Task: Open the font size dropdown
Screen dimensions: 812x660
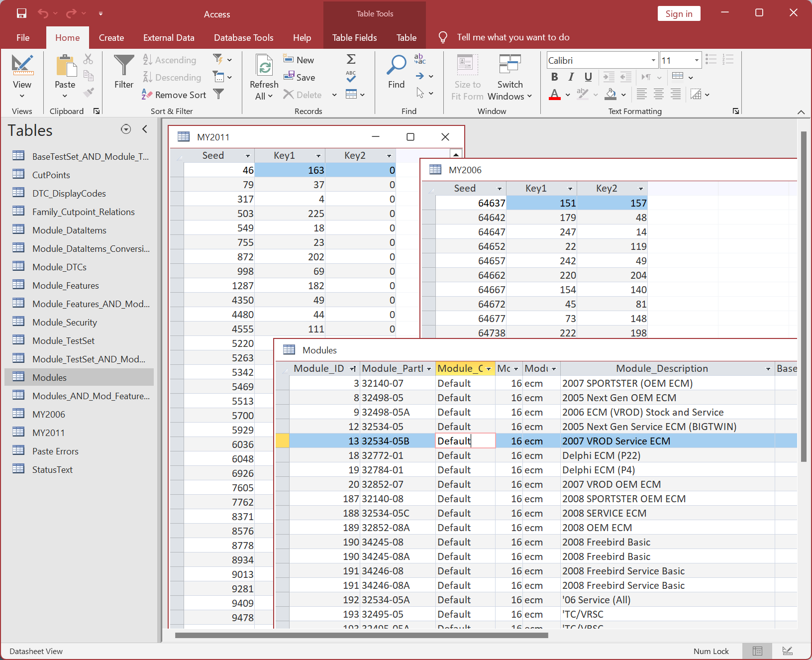Action: [x=696, y=60]
